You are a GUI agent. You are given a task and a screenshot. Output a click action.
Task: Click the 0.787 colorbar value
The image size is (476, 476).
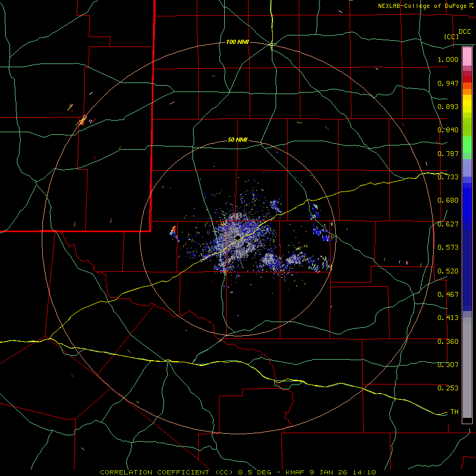pos(448,153)
